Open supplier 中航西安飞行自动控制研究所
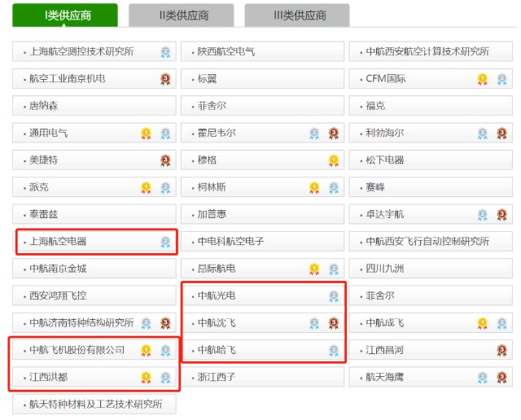Image resolution: width=521 pixels, height=420 pixels. pos(431,241)
